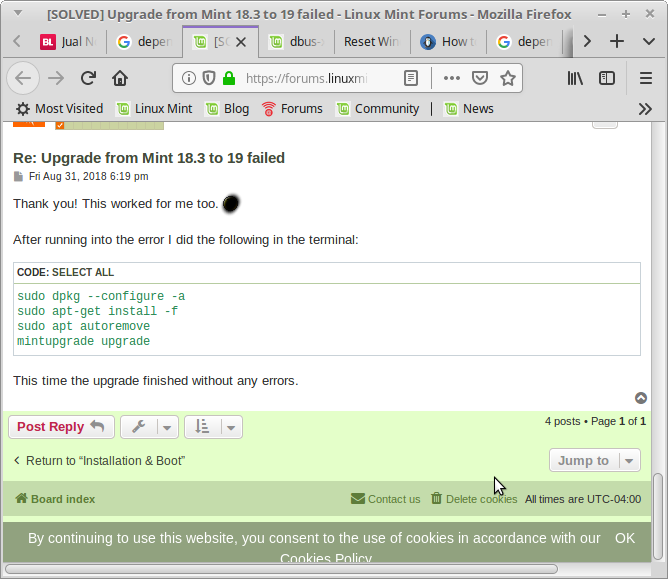Image resolution: width=668 pixels, height=579 pixels.
Task: Select all code via SELECT ALL link
Action: pos(83,272)
